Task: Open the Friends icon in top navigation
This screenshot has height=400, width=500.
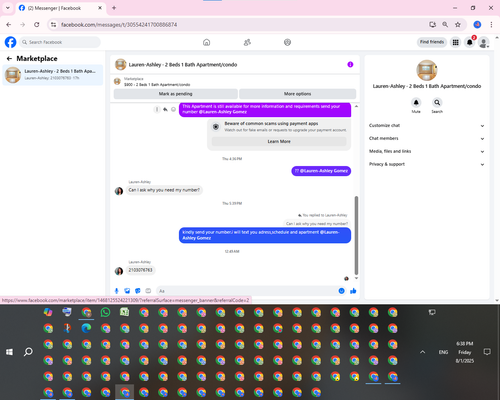Action: point(247,42)
